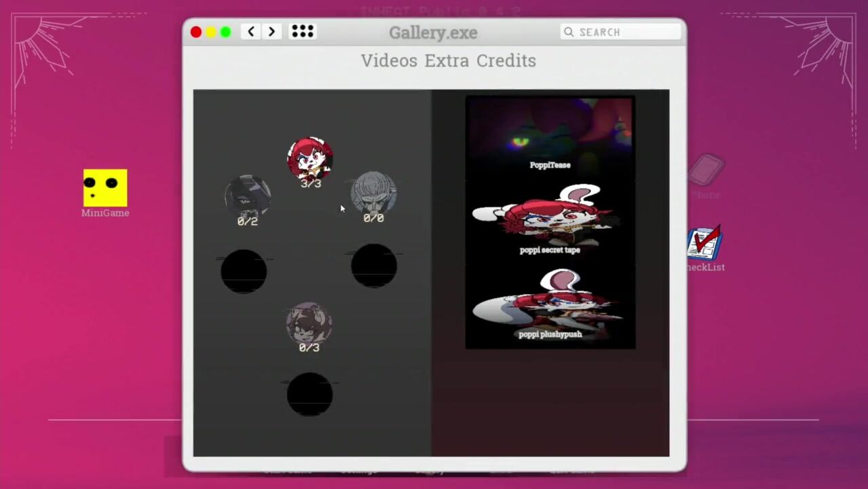Click the locked black slot under 0/0 character
Screen dimensions: 868x489
[374, 266]
